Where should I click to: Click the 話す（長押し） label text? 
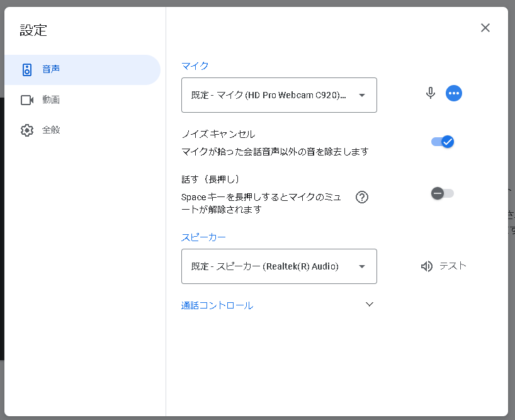(210, 179)
